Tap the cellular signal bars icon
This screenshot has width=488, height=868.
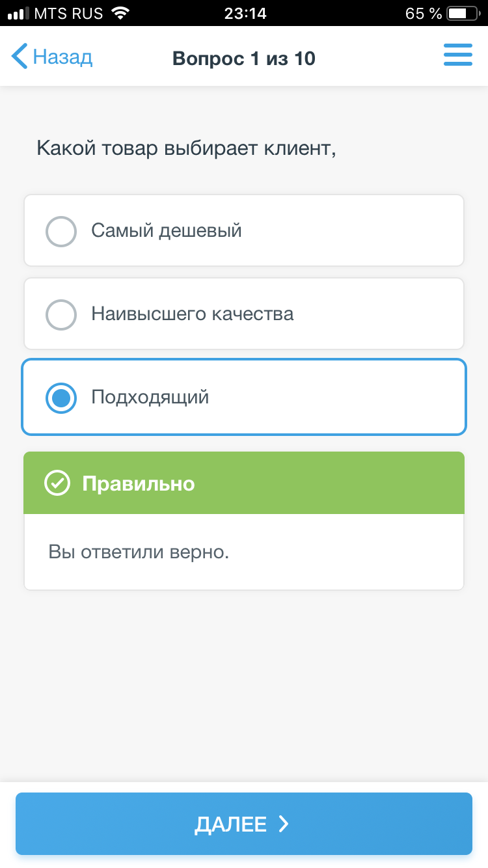coord(18,13)
